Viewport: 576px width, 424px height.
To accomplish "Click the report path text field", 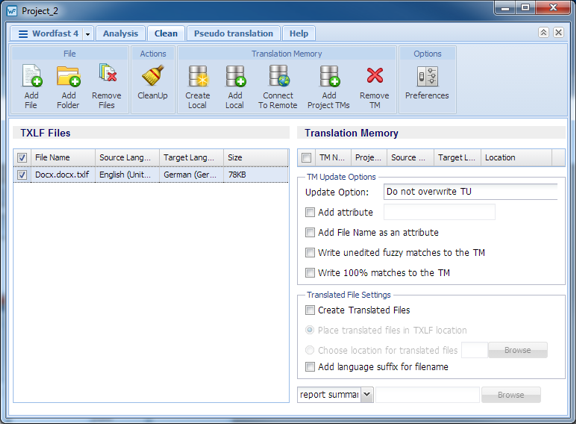I will click(428, 395).
